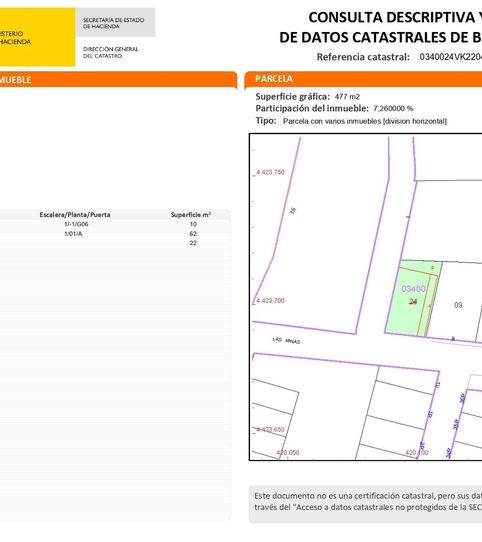Click the coordinate label 420.050
The height and width of the screenshot is (542, 482).
coord(288,452)
